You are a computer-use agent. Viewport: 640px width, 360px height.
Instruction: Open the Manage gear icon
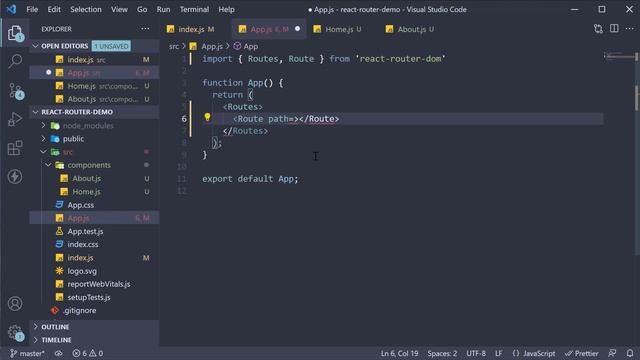pos(15,332)
